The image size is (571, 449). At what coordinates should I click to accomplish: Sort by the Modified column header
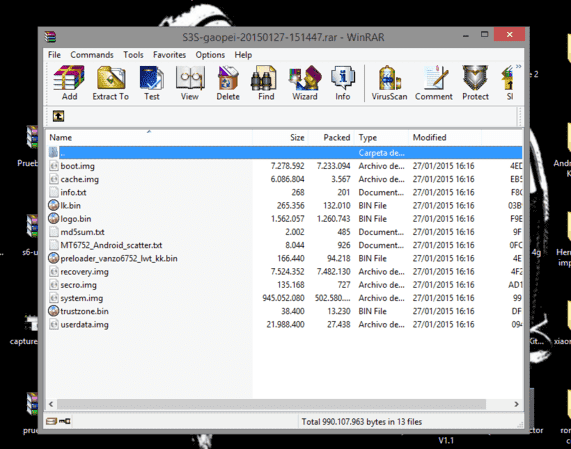click(445, 137)
